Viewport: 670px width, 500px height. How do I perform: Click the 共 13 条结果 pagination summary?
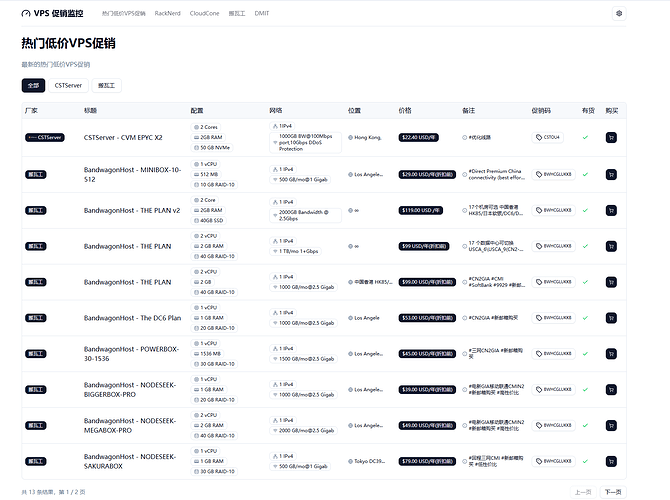pyautogui.click(x=53, y=492)
